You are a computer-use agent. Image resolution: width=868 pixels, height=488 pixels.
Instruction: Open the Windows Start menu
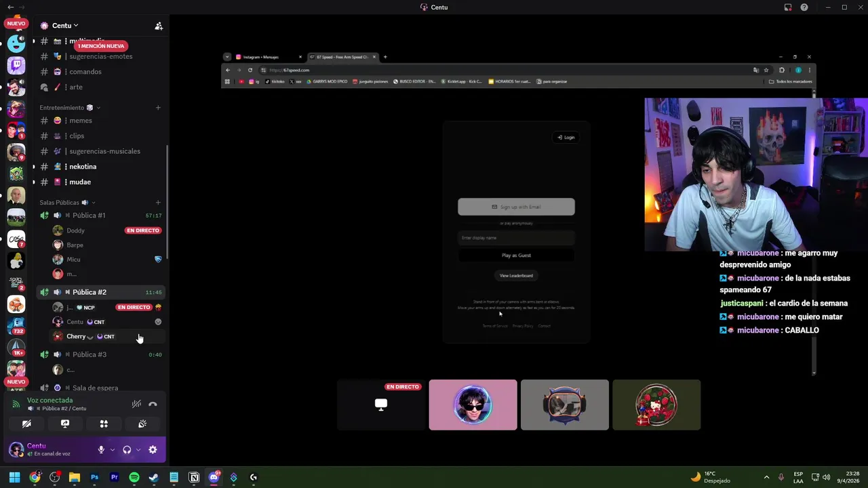(x=14, y=477)
